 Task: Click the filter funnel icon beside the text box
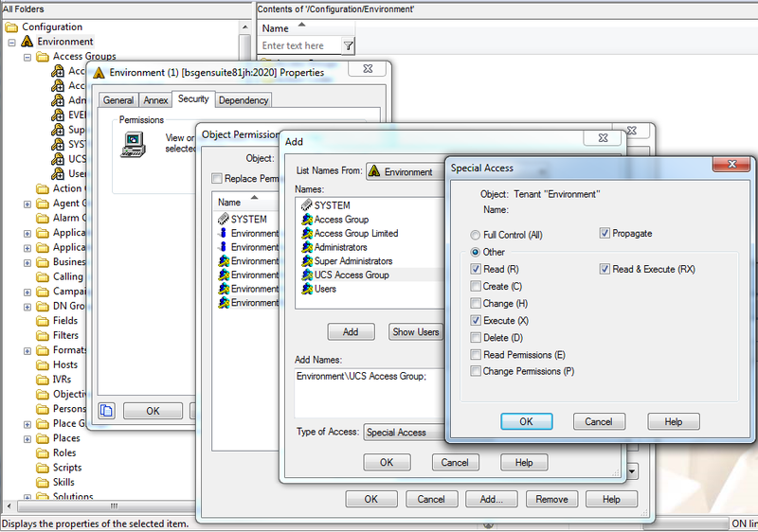pyautogui.click(x=348, y=45)
